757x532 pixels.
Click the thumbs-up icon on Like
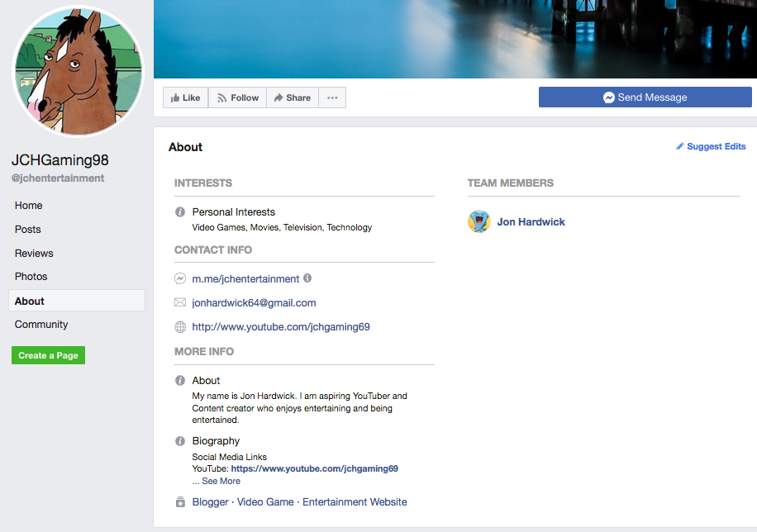174,98
